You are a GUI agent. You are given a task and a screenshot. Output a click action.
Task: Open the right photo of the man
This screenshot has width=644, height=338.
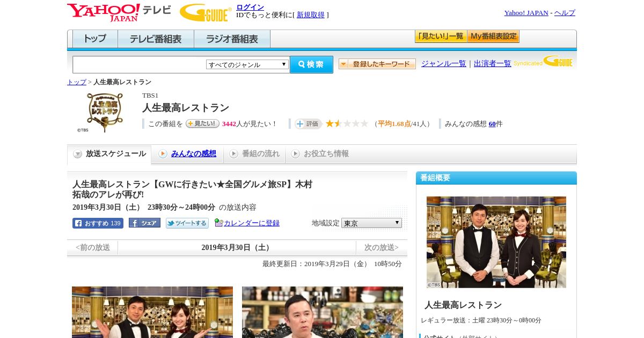point(323,312)
